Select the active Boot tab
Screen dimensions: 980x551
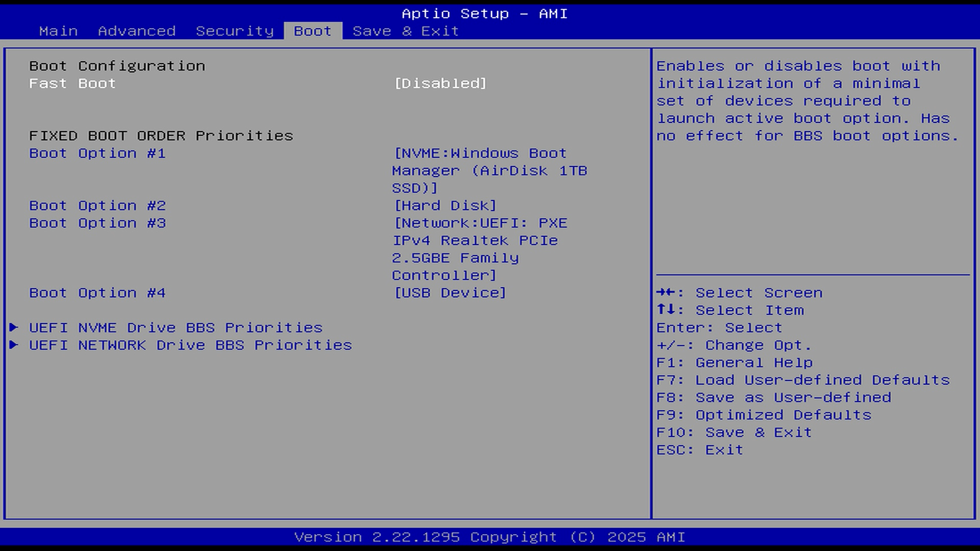point(313,31)
